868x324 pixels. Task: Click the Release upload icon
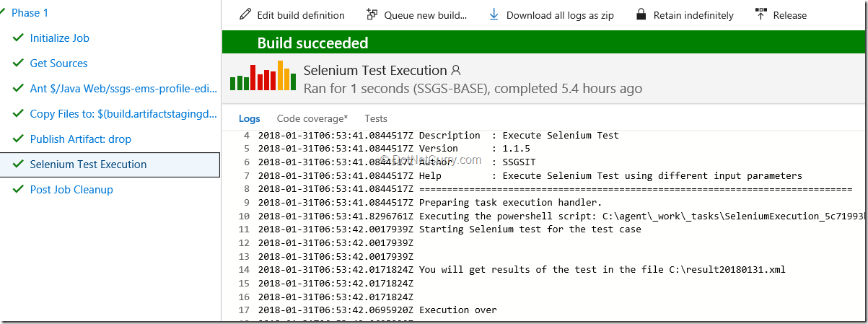pyautogui.click(x=760, y=14)
